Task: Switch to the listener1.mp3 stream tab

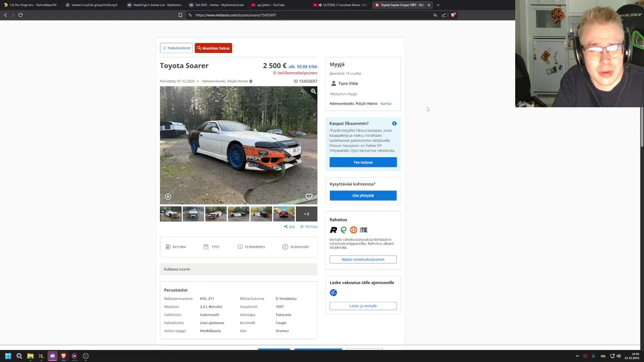Action: pos(92,5)
